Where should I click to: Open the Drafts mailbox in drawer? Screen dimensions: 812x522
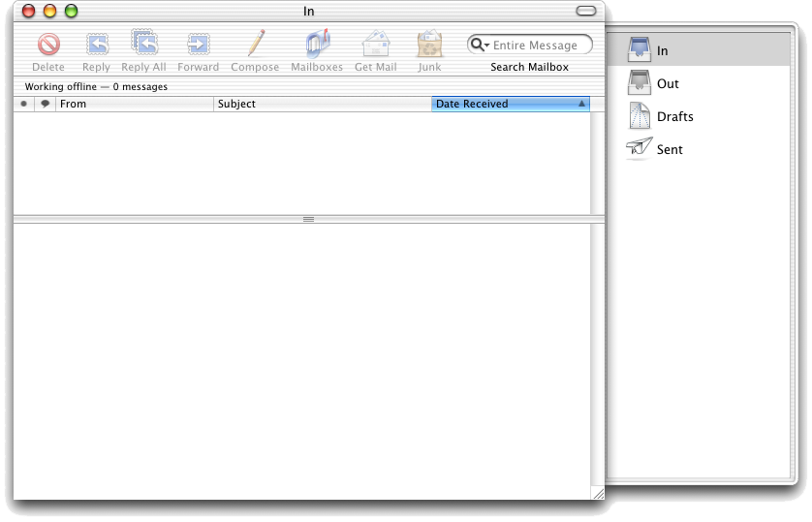click(x=698, y=116)
